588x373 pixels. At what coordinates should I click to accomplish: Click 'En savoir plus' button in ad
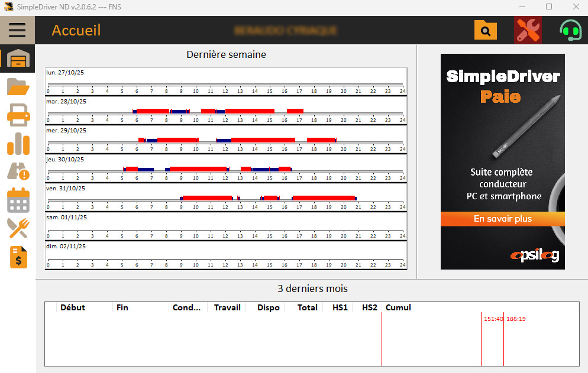502,219
